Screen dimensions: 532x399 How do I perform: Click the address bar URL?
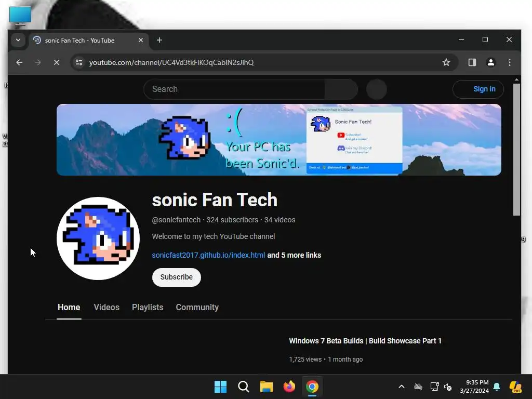(171, 62)
